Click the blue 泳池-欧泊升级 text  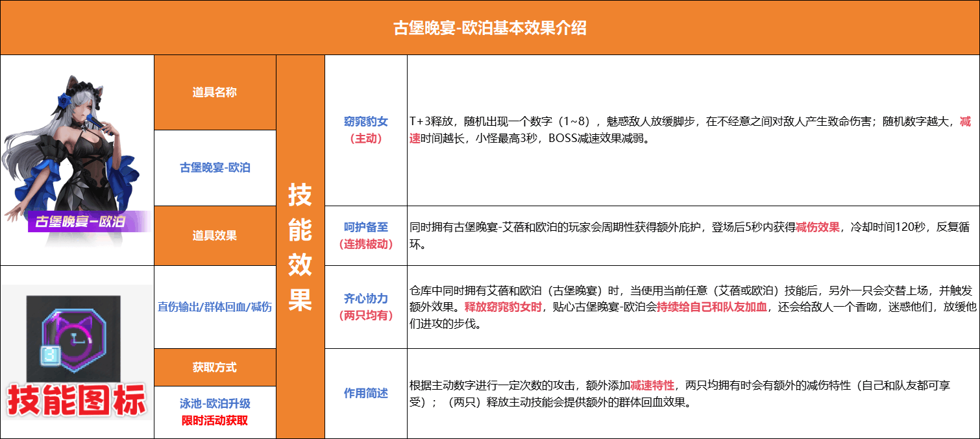click(215, 403)
